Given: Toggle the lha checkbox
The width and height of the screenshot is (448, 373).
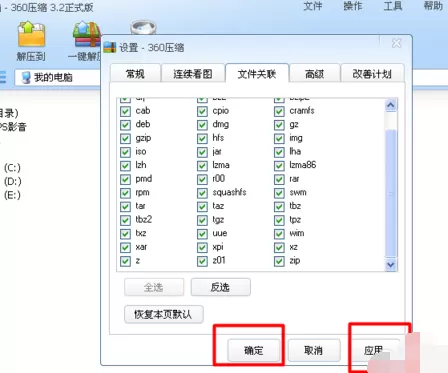Looking at the screenshot, I should point(279,152).
